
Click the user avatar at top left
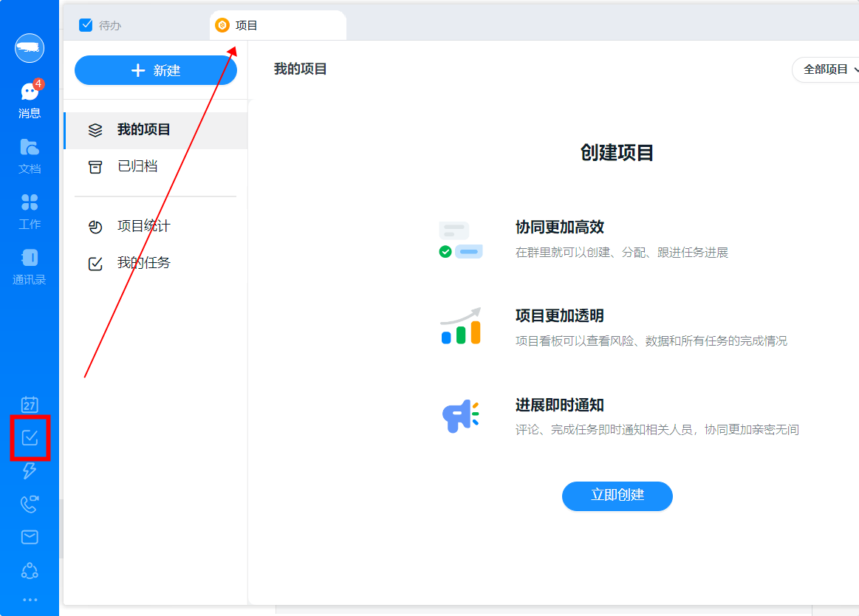point(30,48)
